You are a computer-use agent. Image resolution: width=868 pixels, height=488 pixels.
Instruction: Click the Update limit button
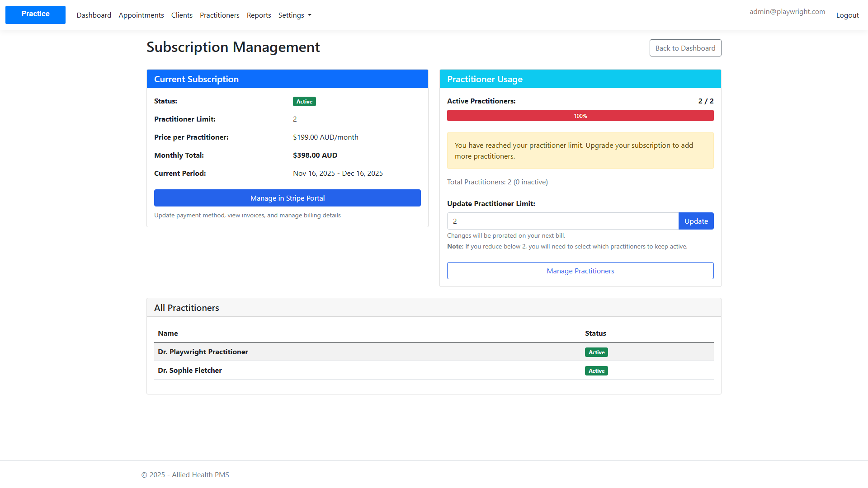tap(696, 221)
